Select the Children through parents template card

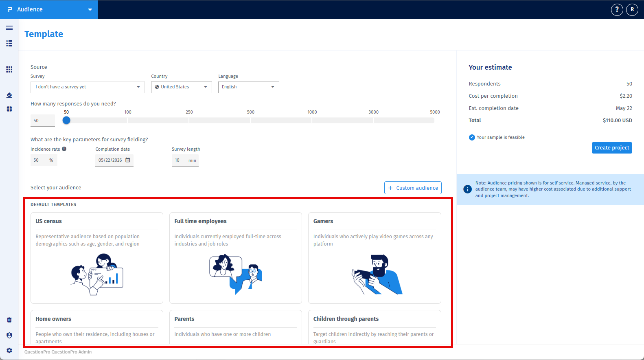pyautogui.click(x=375, y=328)
